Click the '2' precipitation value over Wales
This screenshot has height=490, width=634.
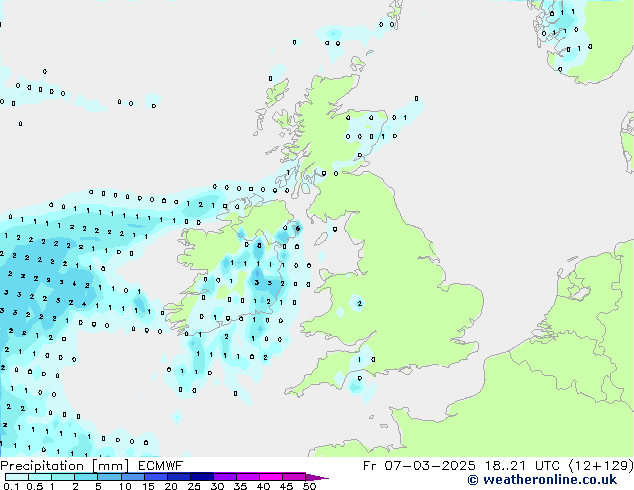(360, 304)
